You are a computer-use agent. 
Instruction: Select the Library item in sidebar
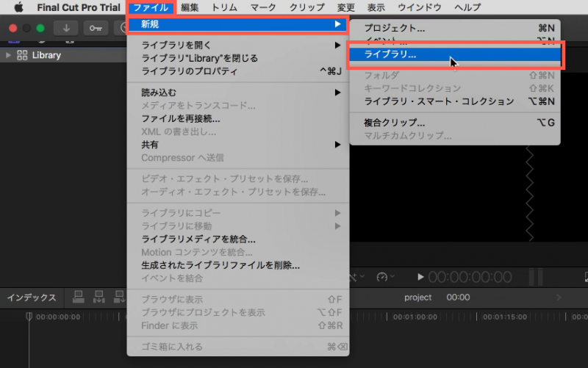coord(46,55)
